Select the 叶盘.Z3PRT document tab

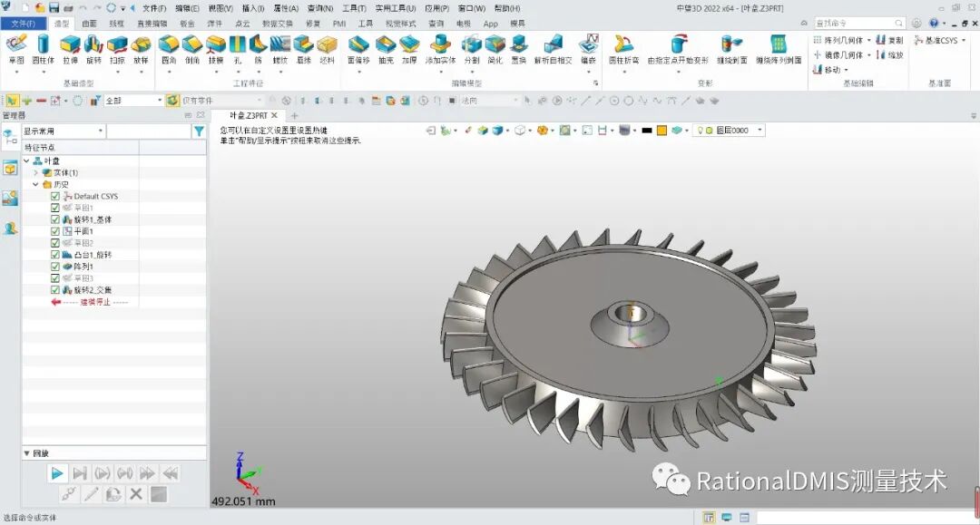(x=248, y=115)
